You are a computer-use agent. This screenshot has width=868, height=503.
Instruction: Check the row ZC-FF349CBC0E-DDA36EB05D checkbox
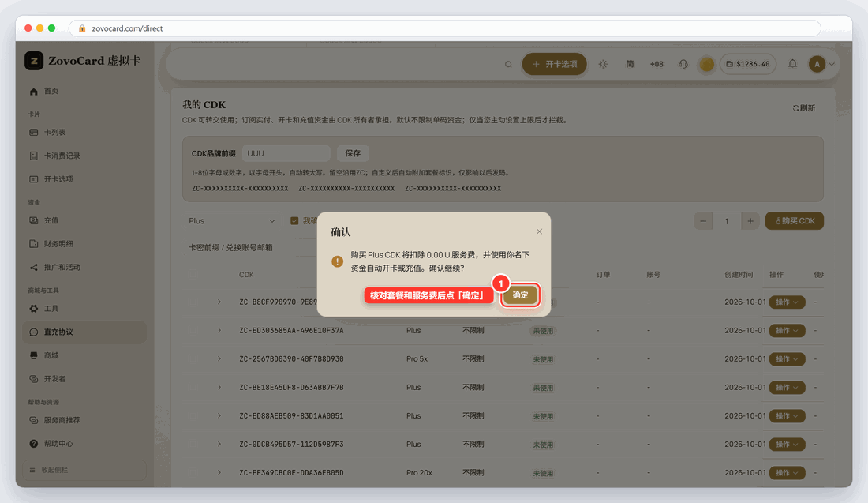coord(193,472)
